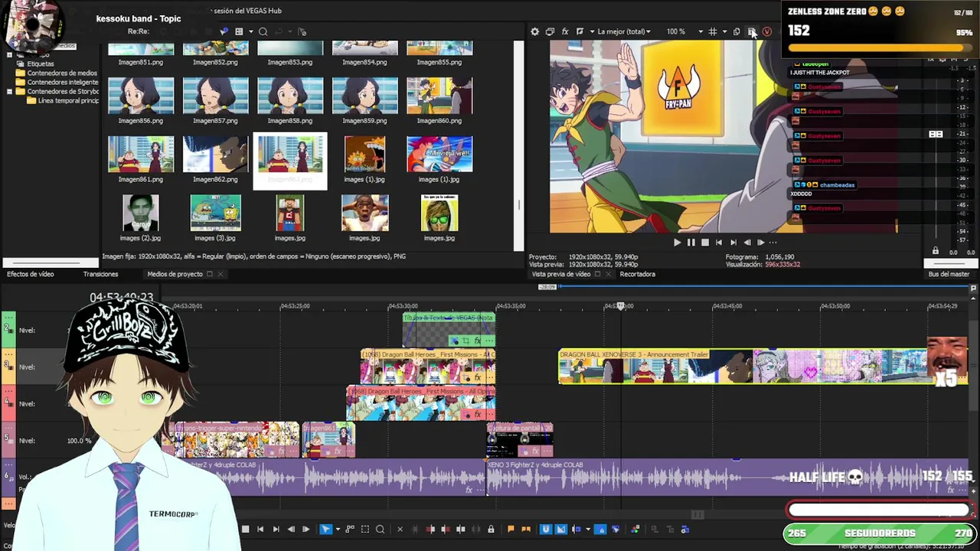
Task: Click the media views grid icon
Action: tap(239, 31)
